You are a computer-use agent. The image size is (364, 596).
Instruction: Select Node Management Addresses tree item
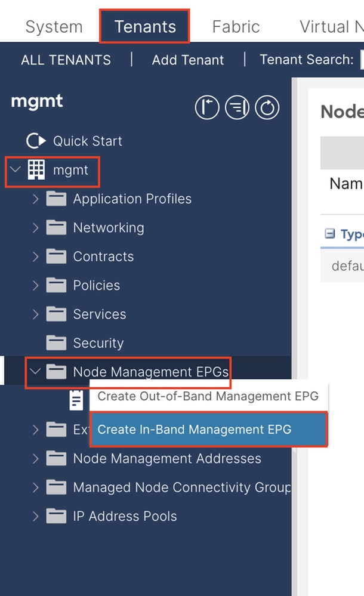[x=167, y=459]
